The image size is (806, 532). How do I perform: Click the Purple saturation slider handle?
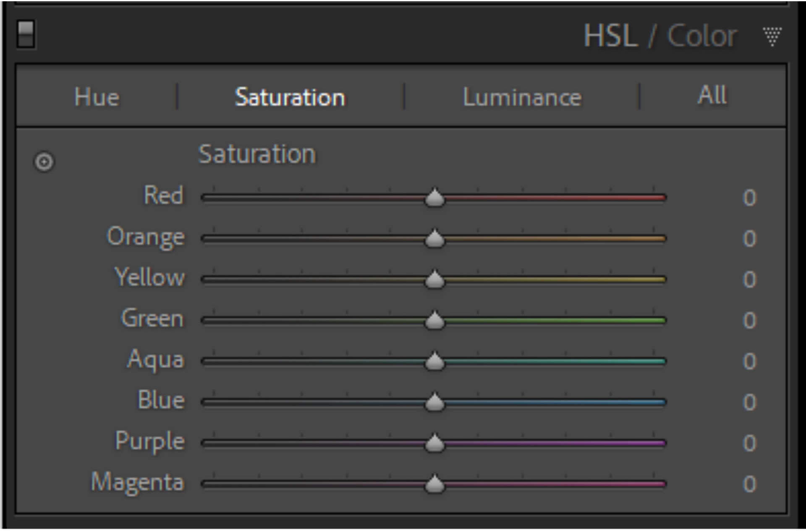click(x=434, y=443)
